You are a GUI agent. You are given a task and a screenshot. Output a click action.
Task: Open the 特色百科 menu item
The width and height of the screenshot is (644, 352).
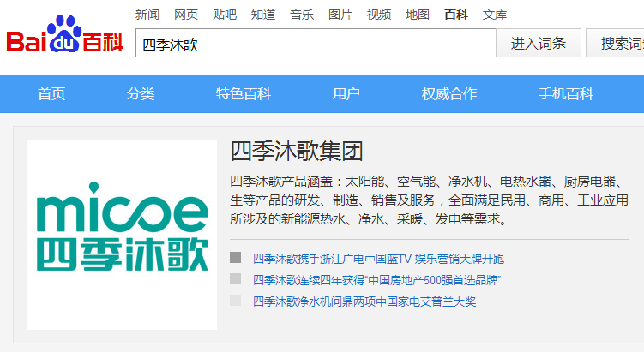pos(244,94)
